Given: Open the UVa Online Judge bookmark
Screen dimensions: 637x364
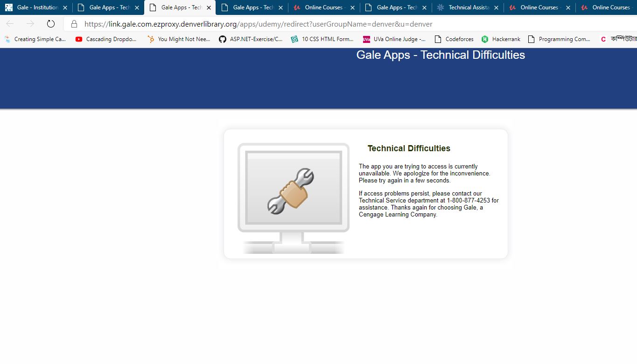Looking at the screenshot, I should click(394, 39).
